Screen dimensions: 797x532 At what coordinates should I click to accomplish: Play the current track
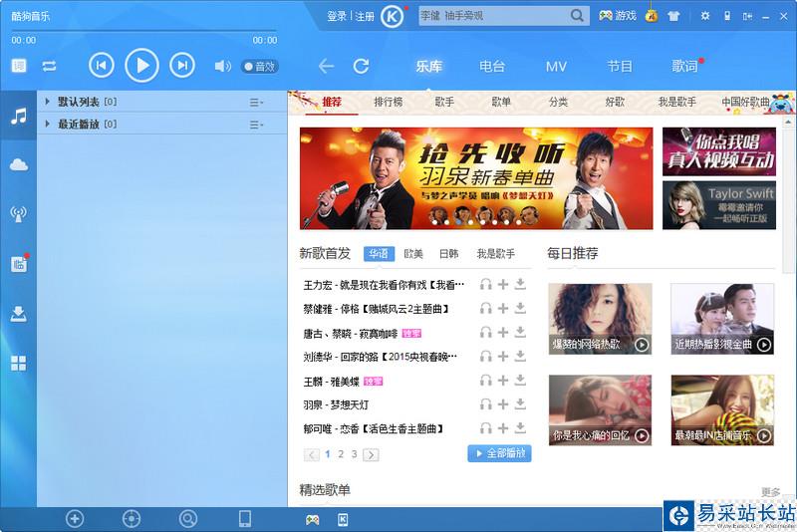click(x=141, y=66)
